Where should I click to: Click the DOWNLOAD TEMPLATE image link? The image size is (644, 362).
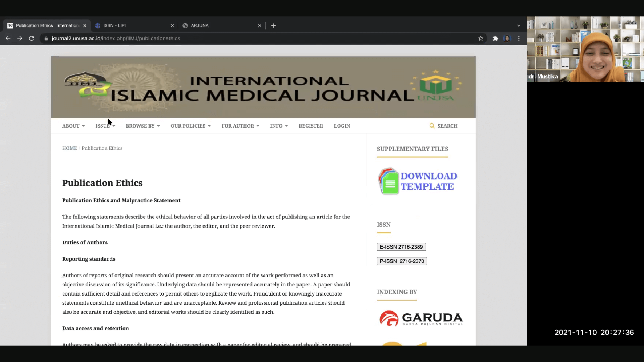[x=418, y=181]
